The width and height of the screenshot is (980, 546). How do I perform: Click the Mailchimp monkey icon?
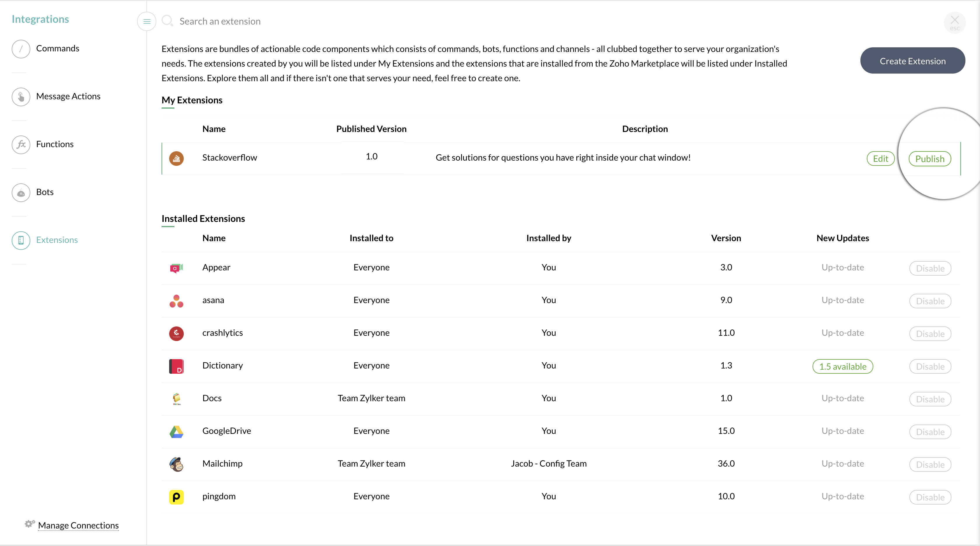(176, 464)
